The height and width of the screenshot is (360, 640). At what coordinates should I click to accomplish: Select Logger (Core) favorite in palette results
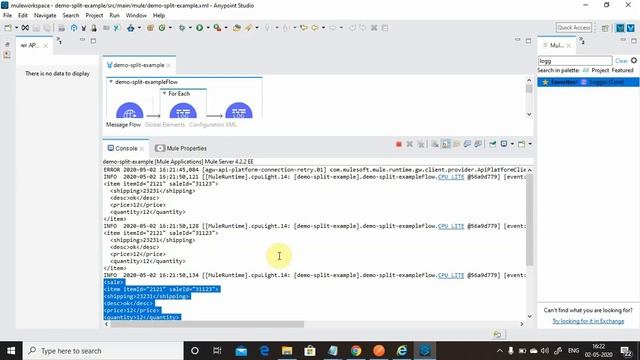[588, 82]
